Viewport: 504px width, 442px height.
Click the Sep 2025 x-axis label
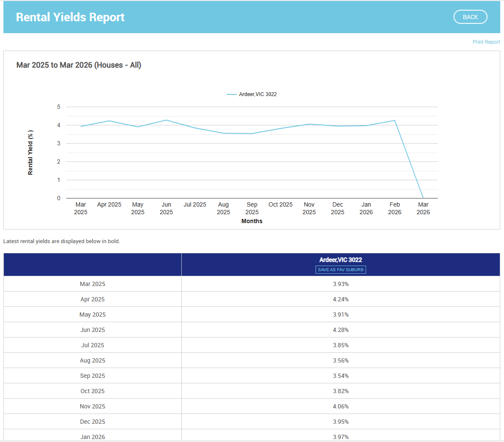[x=252, y=208]
